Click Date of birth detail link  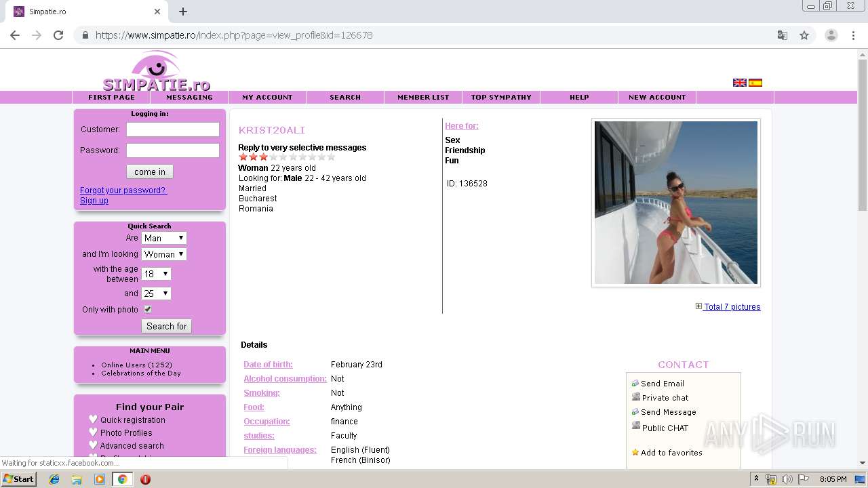(x=269, y=365)
